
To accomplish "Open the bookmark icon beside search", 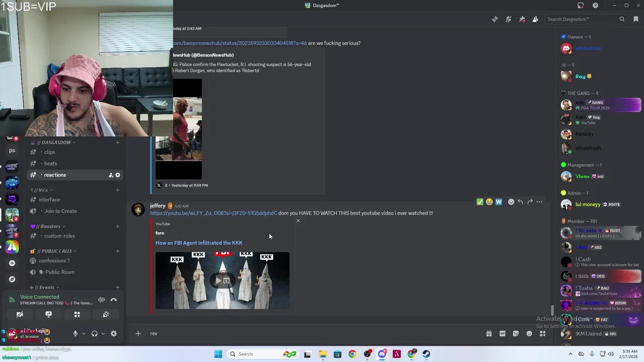I will pyautogui.click(x=636, y=19).
